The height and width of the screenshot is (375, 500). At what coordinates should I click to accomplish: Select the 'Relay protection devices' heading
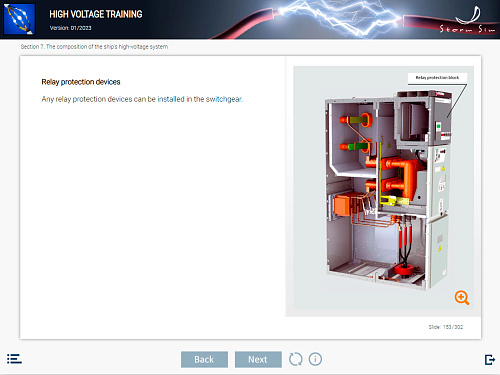81,82
